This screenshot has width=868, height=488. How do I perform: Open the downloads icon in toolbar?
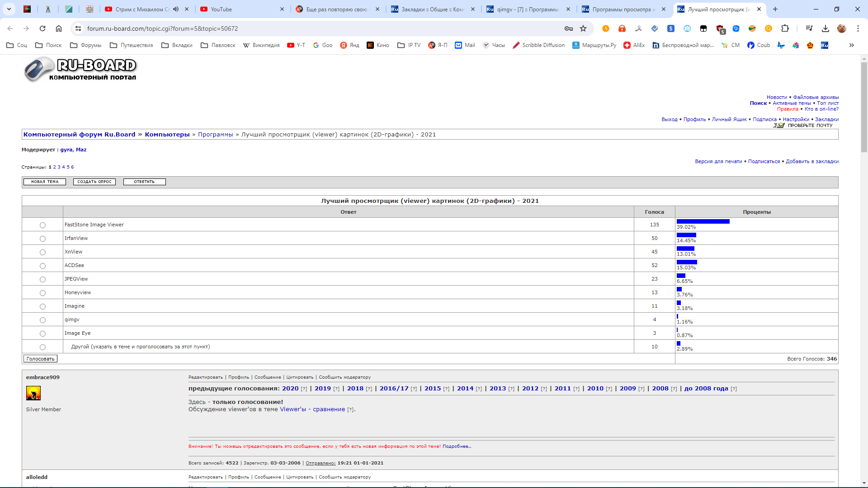[826, 28]
